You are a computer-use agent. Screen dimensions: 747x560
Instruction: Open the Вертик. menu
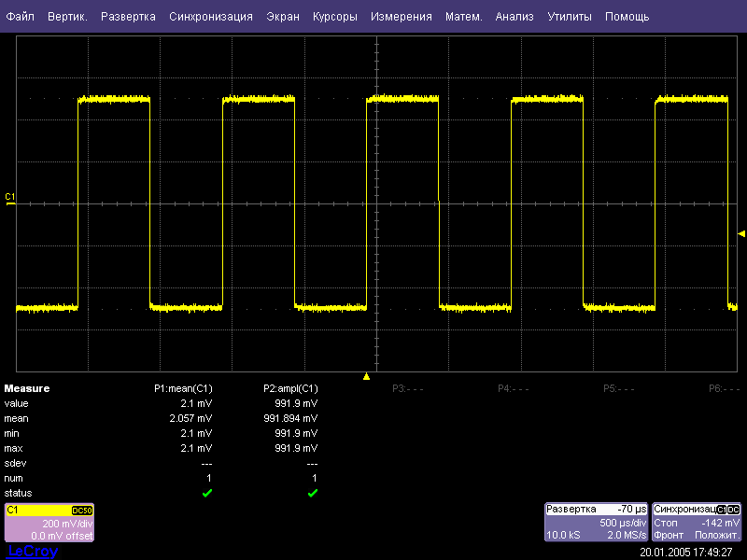[x=67, y=17]
